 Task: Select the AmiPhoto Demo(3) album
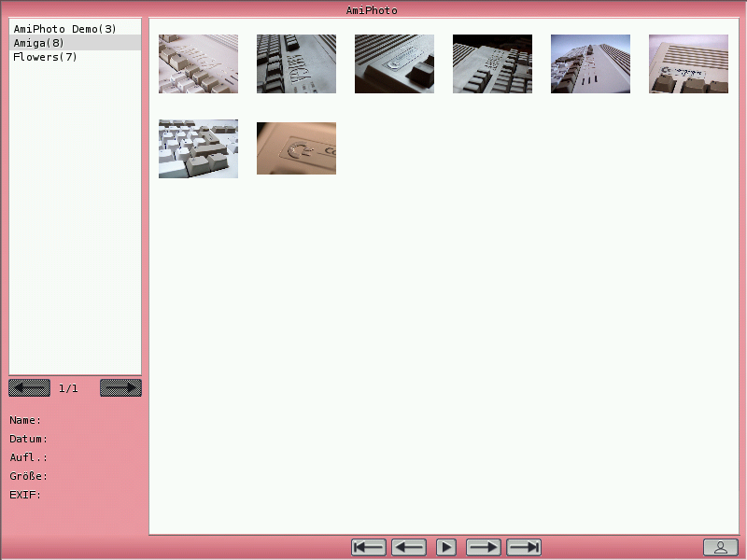[64, 29]
